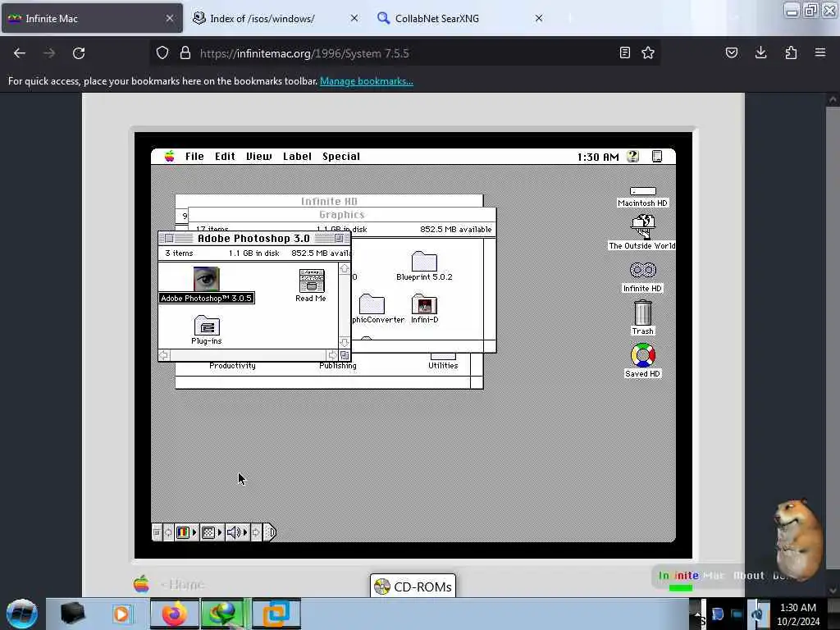Viewport: 840px width, 630px height.
Task: Click the About link in Infinite Mac footer
Action: click(x=748, y=575)
